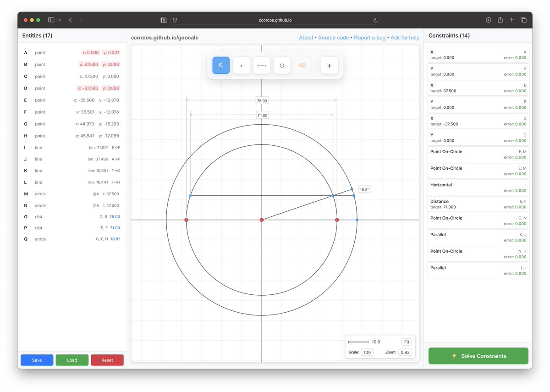Click the Share icon in Safari
This screenshot has height=392, width=550.
[x=500, y=20]
